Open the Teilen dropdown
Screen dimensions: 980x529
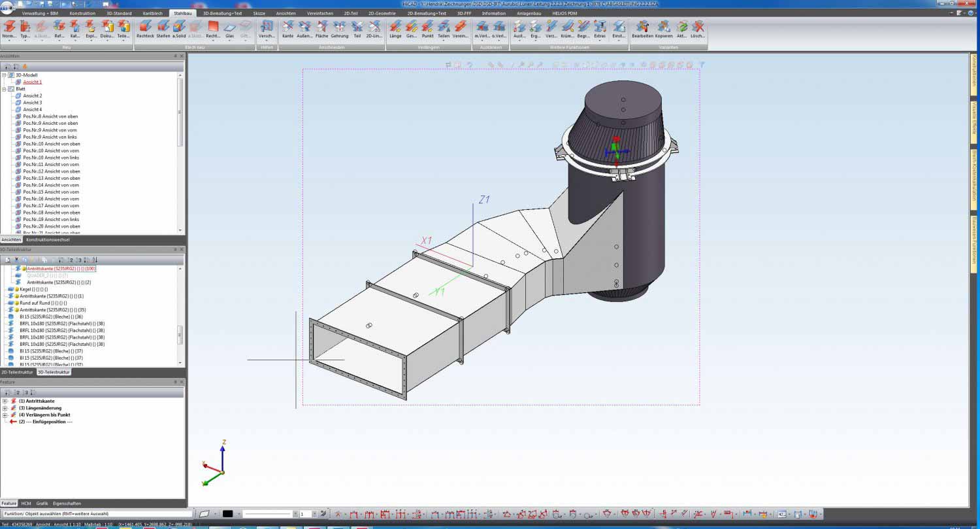[x=444, y=40]
